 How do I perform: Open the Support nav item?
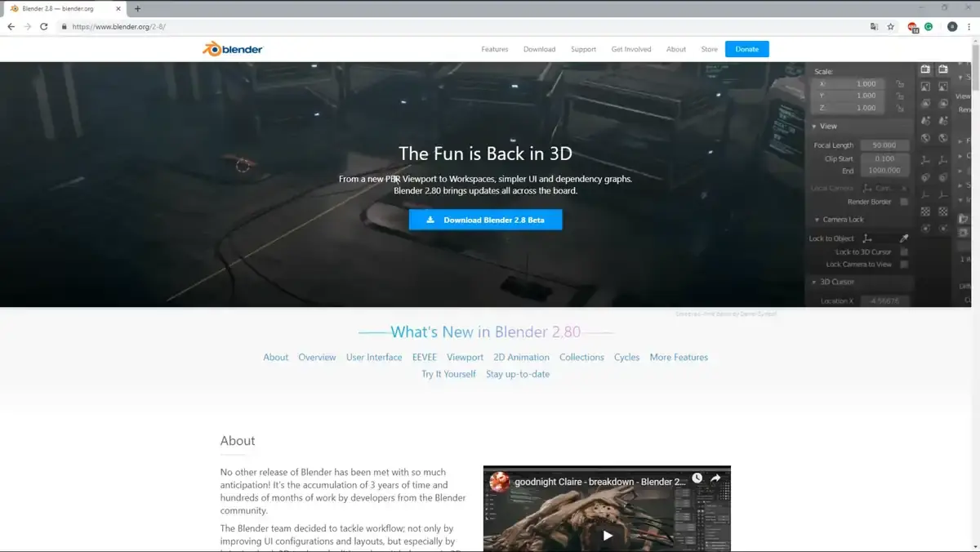[583, 49]
